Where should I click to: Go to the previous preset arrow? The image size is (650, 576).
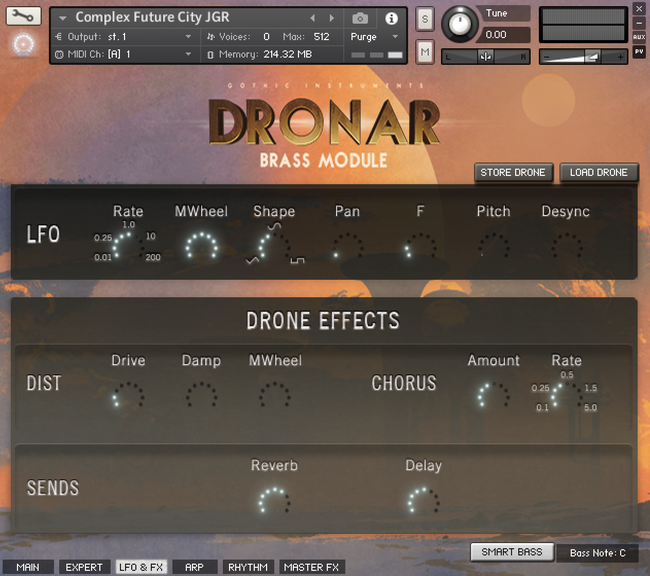[313, 18]
